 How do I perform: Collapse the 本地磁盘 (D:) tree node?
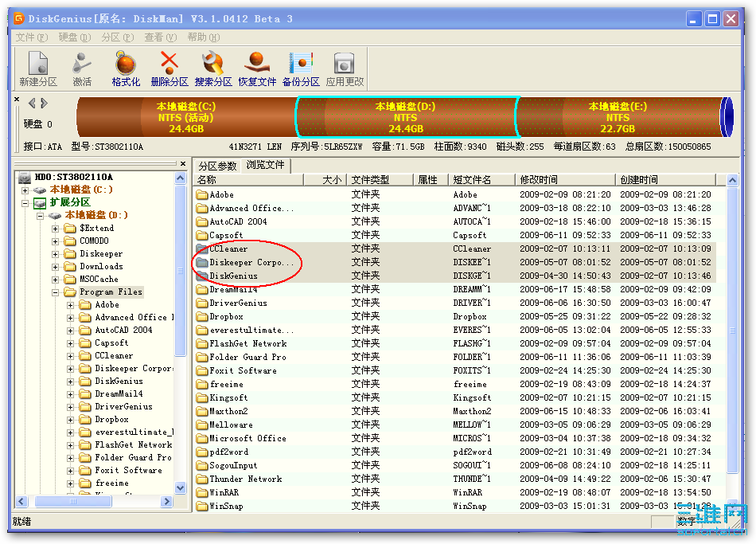tap(40, 216)
